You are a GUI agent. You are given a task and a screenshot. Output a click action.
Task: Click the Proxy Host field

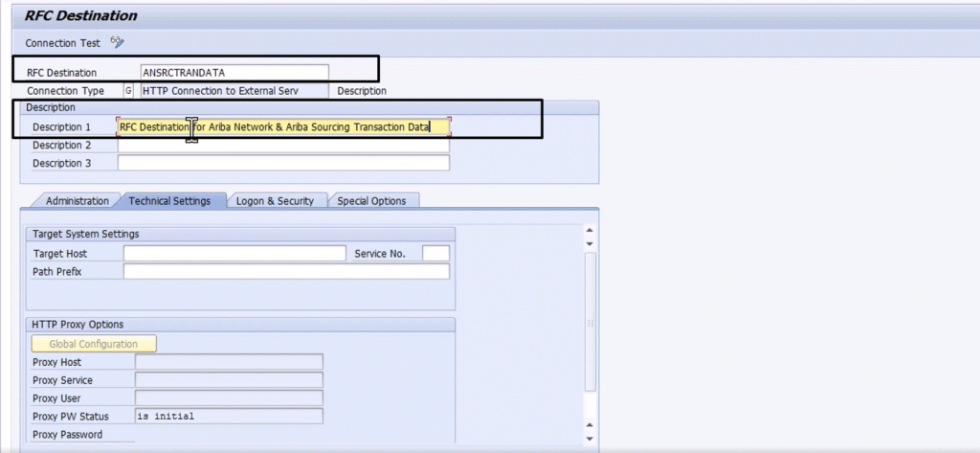pos(229,362)
